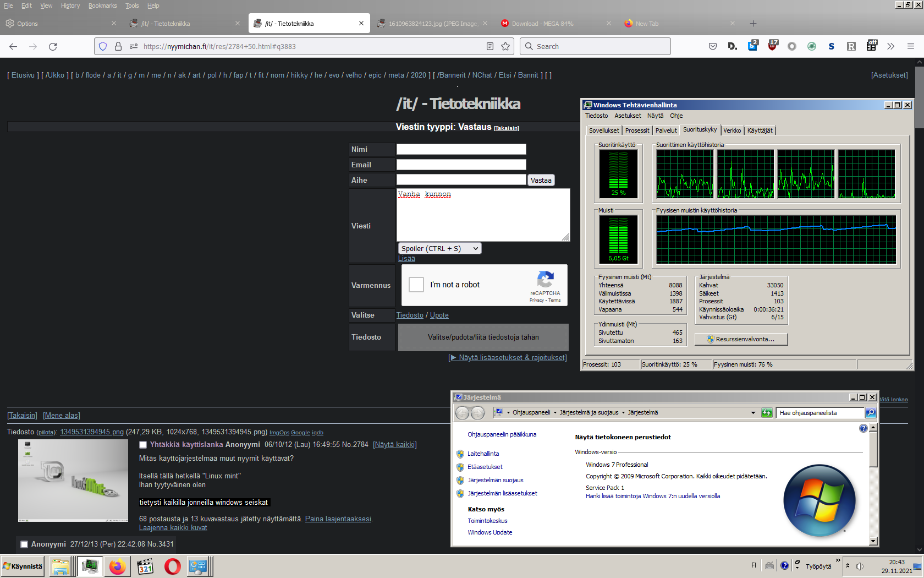Viewport: 924px width, 578px height.
Task: Select the checkbox beside post No.3431
Action: (x=24, y=544)
